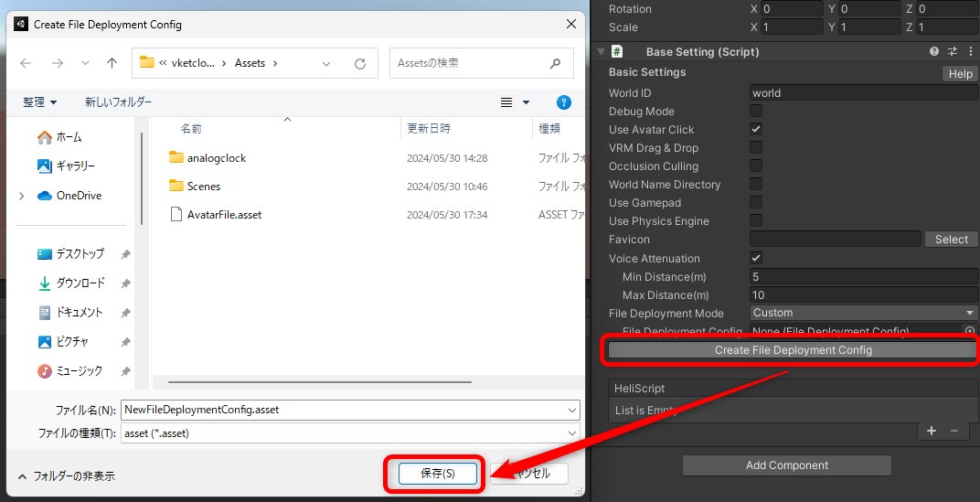Open the File Deployment Mode dropdown
980x502 pixels.
pyautogui.click(x=864, y=313)
